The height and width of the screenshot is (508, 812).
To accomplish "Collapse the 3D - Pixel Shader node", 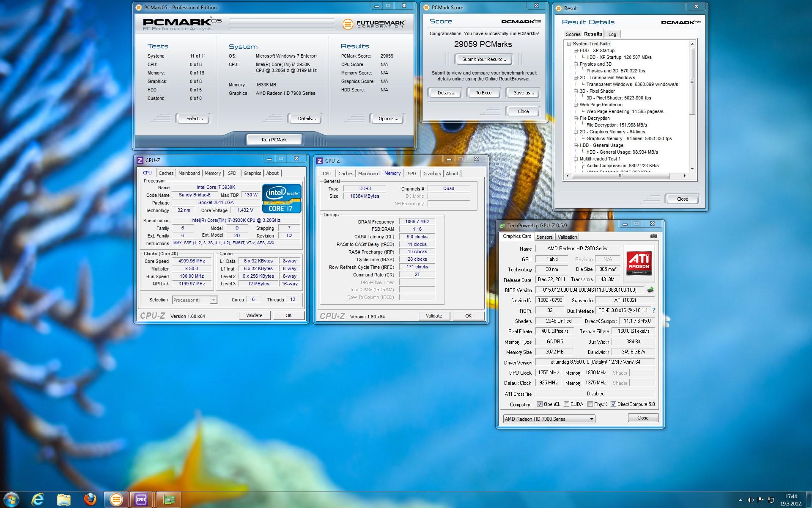I will pos(576,91).
